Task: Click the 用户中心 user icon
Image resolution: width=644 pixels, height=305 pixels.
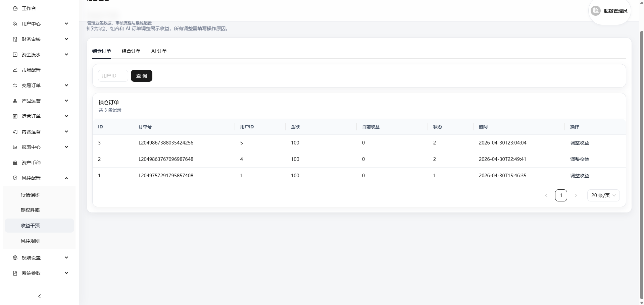Action: point(15,24)
